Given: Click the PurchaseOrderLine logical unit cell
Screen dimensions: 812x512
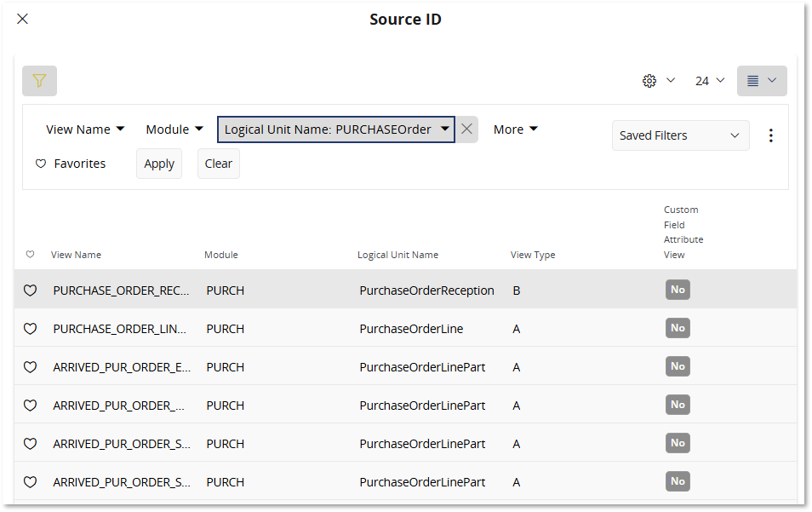Looking at the screenshot, I should click(x=411, y=329).
